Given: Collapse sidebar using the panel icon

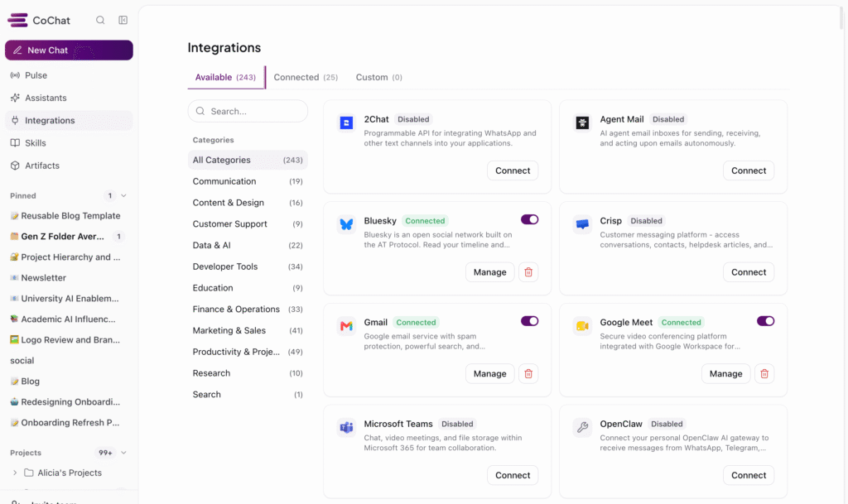Looking at the screenshot, I should (123, 20).
